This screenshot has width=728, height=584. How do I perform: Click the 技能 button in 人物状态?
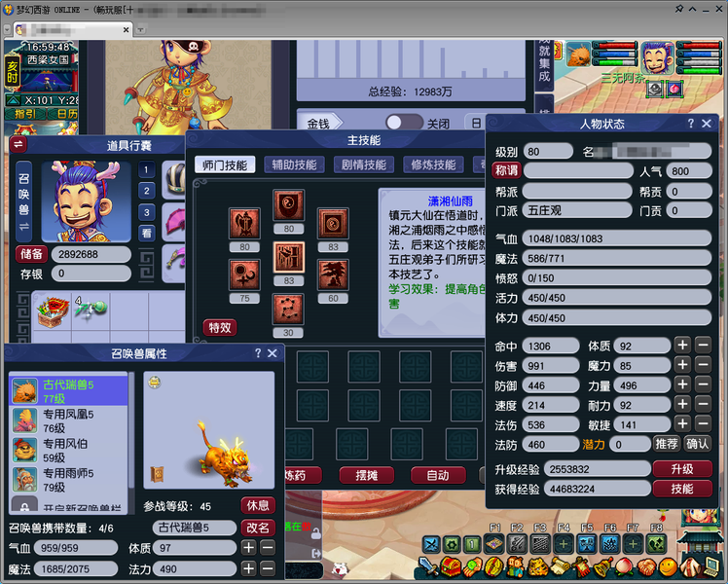coord(682,489)
